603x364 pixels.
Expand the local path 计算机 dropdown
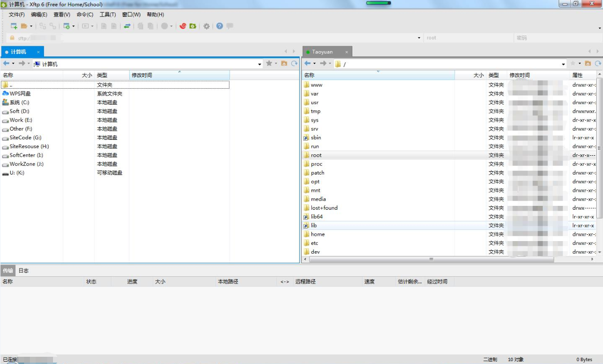point(260,64)
